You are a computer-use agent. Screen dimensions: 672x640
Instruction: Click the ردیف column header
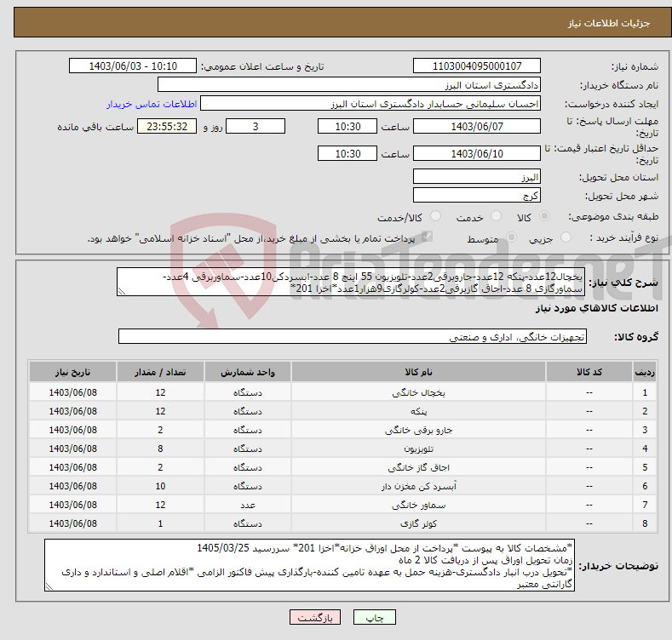click(x=645, y=372)
